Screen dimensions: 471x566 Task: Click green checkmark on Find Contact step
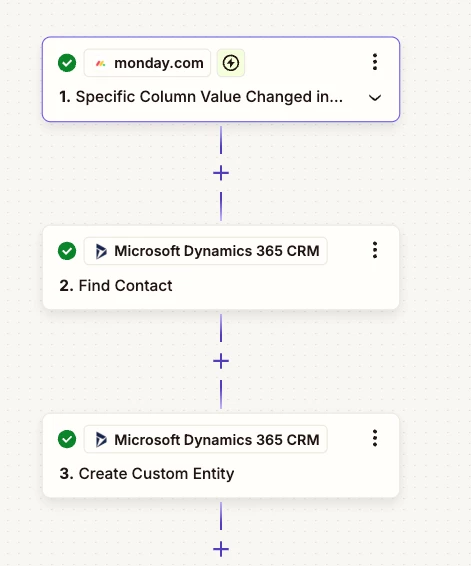[67, 251]
